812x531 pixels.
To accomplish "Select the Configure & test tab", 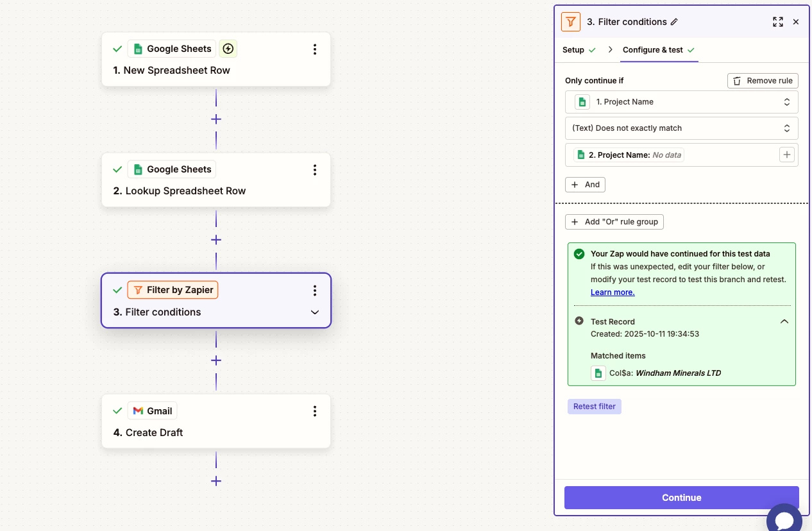I will pyautogui.click(x=659, y=50).
